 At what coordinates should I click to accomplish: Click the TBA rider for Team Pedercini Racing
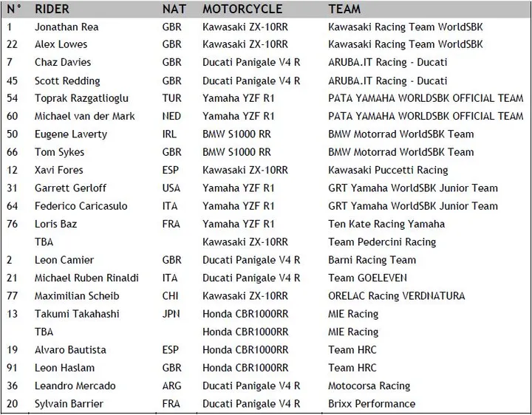tap(44, 242)
